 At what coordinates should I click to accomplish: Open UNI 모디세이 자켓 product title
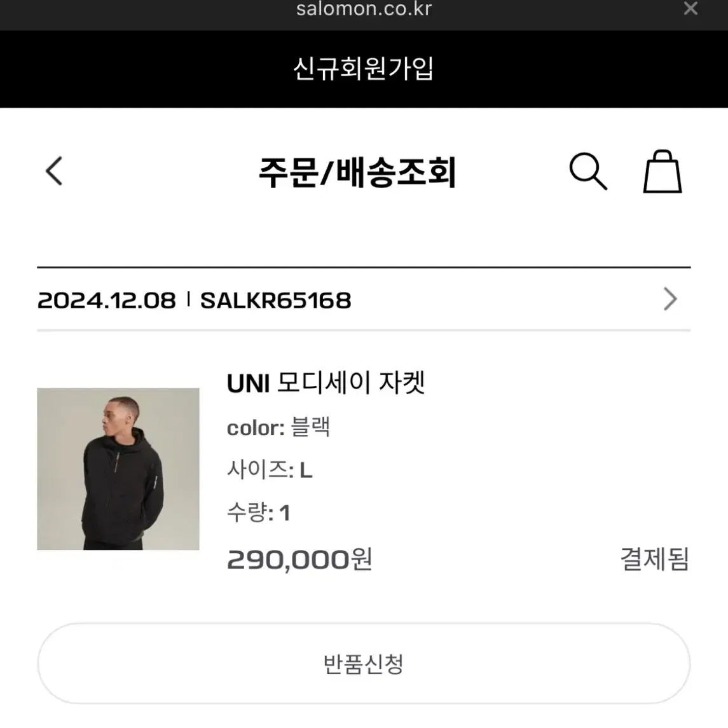326,383
